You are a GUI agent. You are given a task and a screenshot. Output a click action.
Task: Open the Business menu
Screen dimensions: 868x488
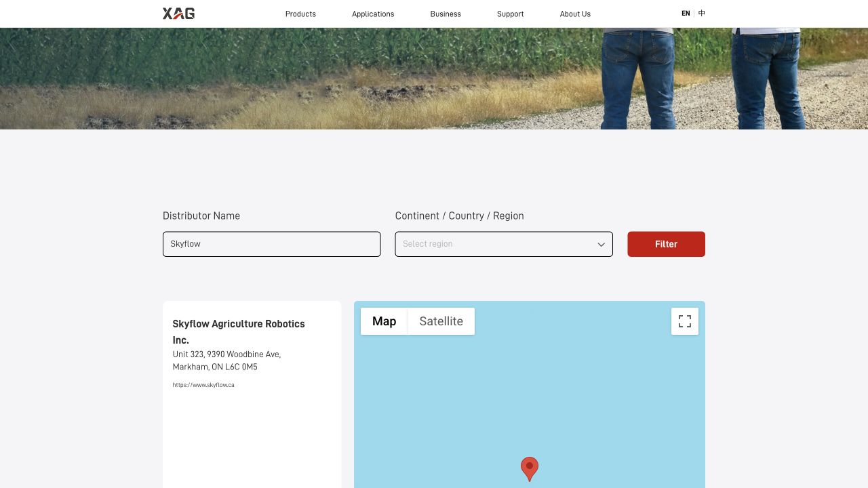tap(446, 14)
